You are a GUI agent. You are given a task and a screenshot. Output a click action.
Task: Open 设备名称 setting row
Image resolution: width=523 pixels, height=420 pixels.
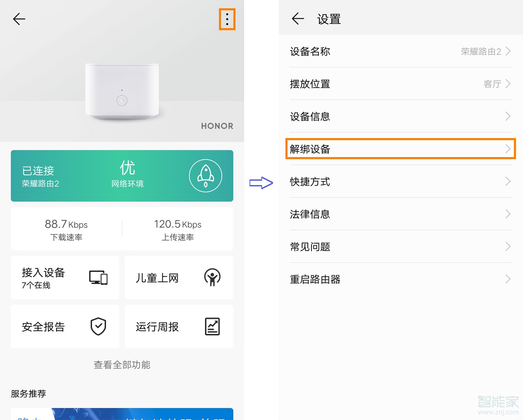tap(401, 51)
